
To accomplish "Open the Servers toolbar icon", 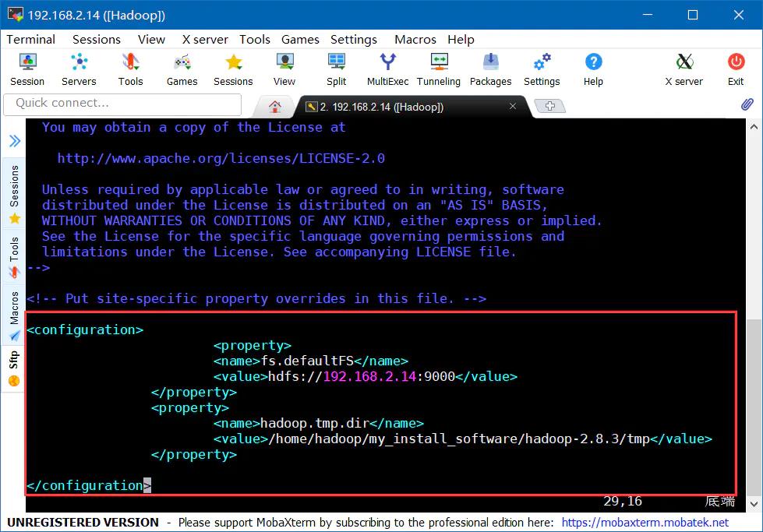I will [x=79, y=69].
